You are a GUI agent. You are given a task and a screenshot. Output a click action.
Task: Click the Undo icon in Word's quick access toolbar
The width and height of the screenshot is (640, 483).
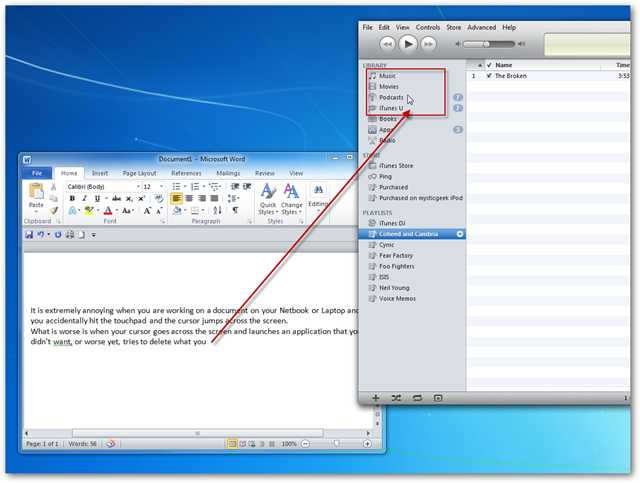pyautogui.click(x=40, y=235)
